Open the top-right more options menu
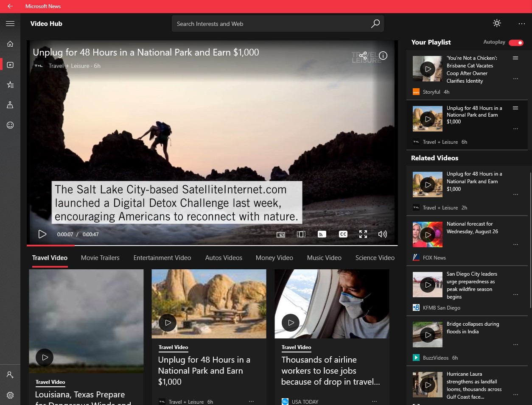532x405 pixels. (x=522, y=24)
